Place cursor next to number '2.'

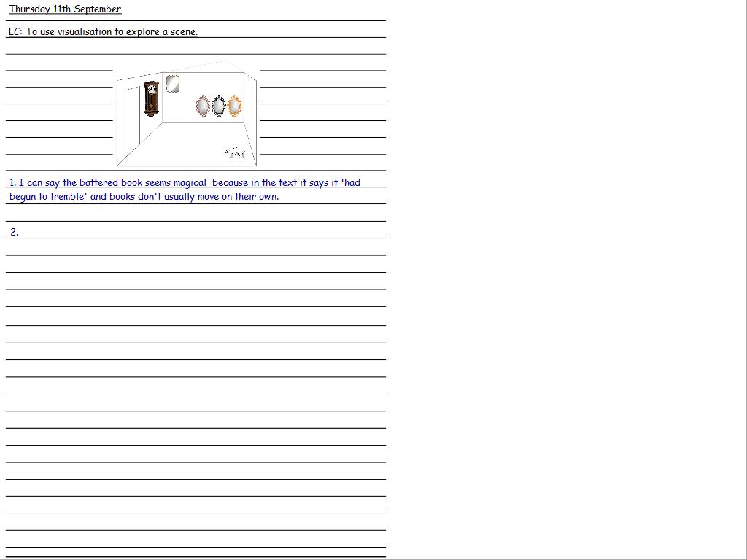click(22, 232)
